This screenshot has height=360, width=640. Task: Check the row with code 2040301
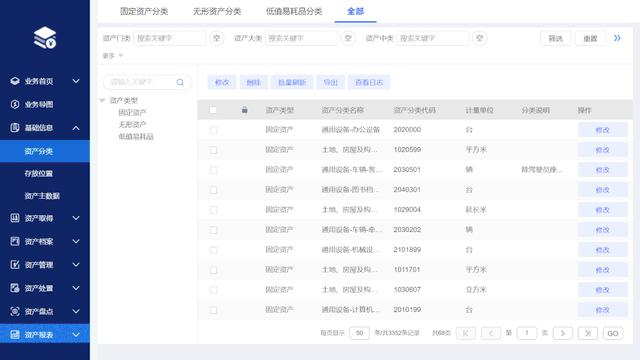click(x=213, y=190)
